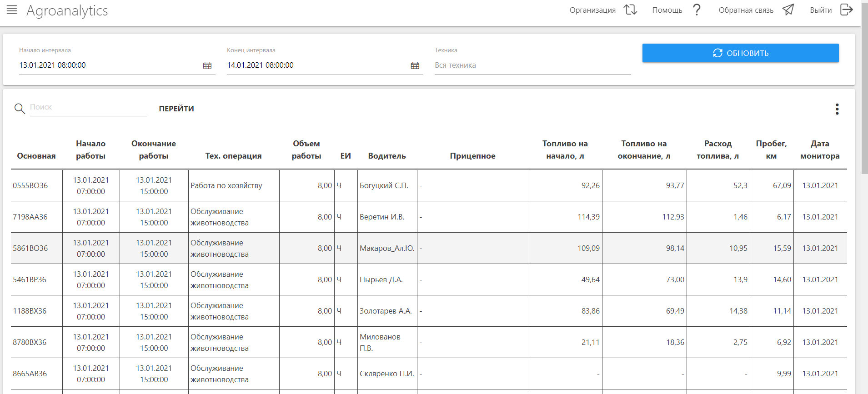Image resolution: width=868 pixels, height=394 pixels.
Task: Open the three-dot table options menu
Action: tap(837, 109)
